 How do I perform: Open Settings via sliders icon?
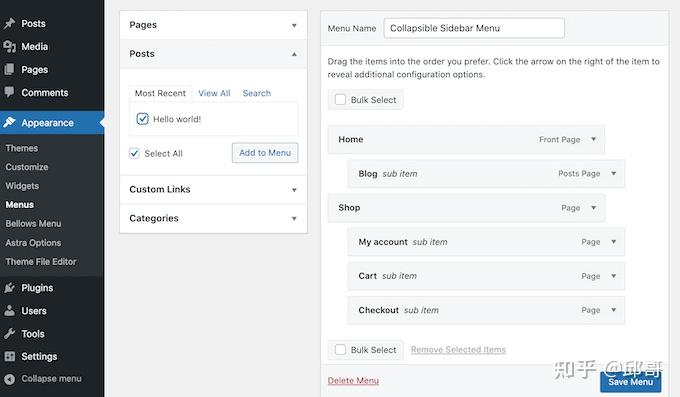point(9,356)
